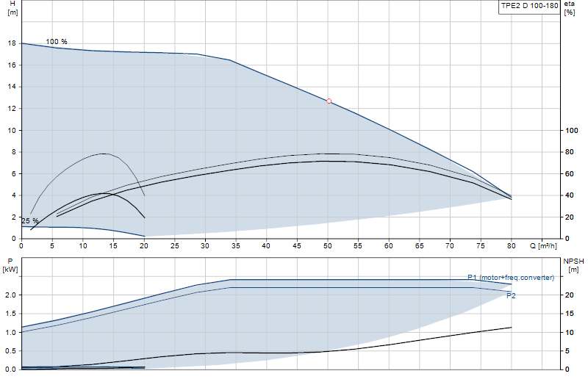Click the 5 value on NPSH axis
The width and height of the screenshot is (588, 382).
pyautogui.click(x=567, y=351)
